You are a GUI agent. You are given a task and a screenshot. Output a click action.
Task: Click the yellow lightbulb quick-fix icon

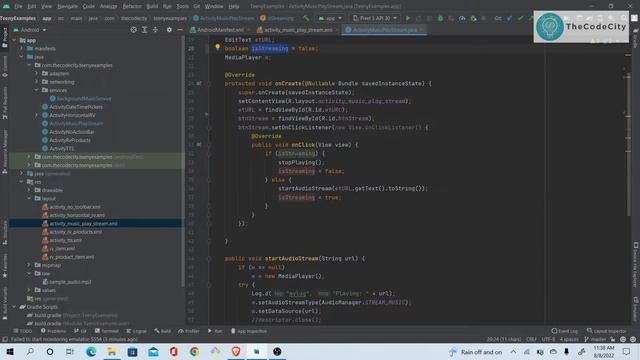(218, 47)
